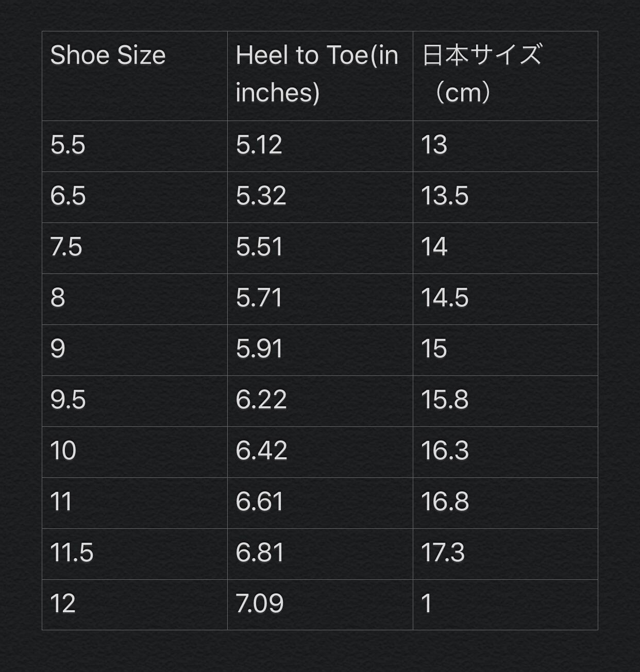This screenshot has height=672, width=640.
Task: Click shoe size cell containing 8
Action: tap(134, 299)
